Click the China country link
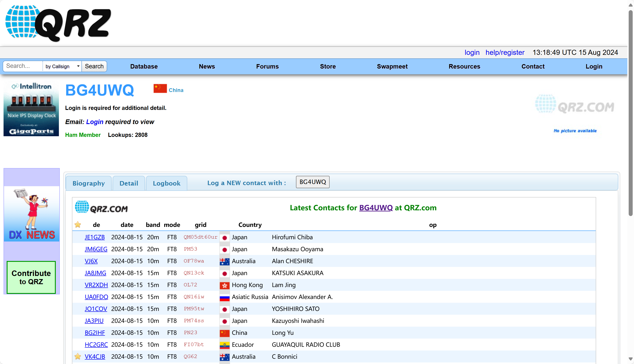This screenshot has height=364, width=634. tap(176, 90)
